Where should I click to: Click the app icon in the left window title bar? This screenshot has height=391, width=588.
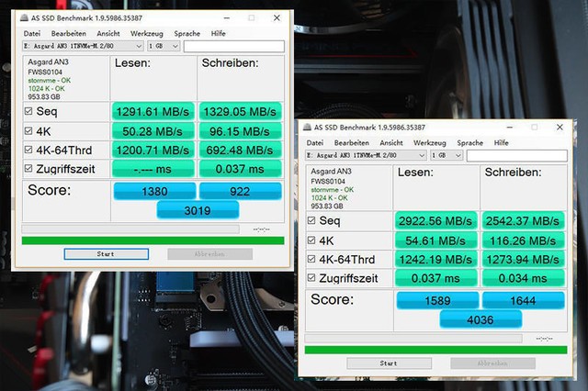[25, 17]
